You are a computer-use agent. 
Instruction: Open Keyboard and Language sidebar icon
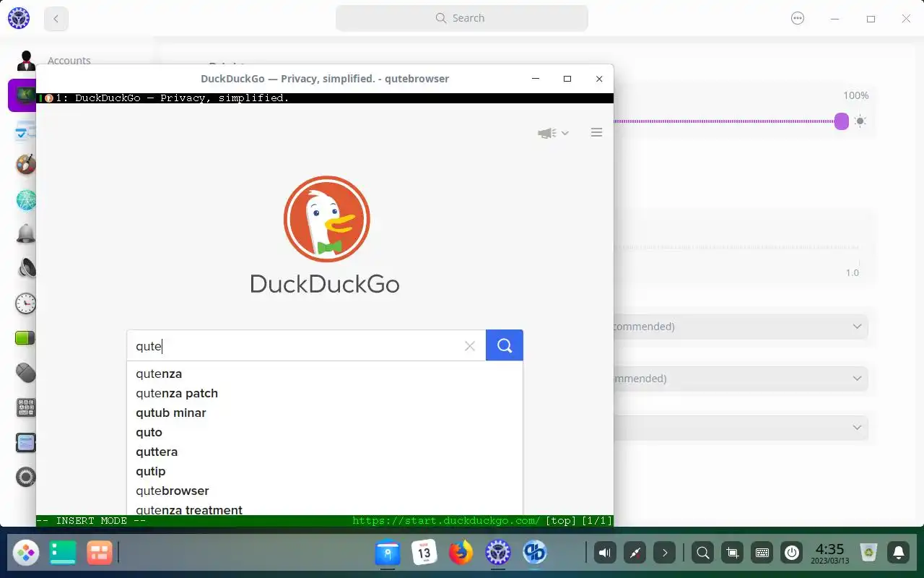pos(26,407)
